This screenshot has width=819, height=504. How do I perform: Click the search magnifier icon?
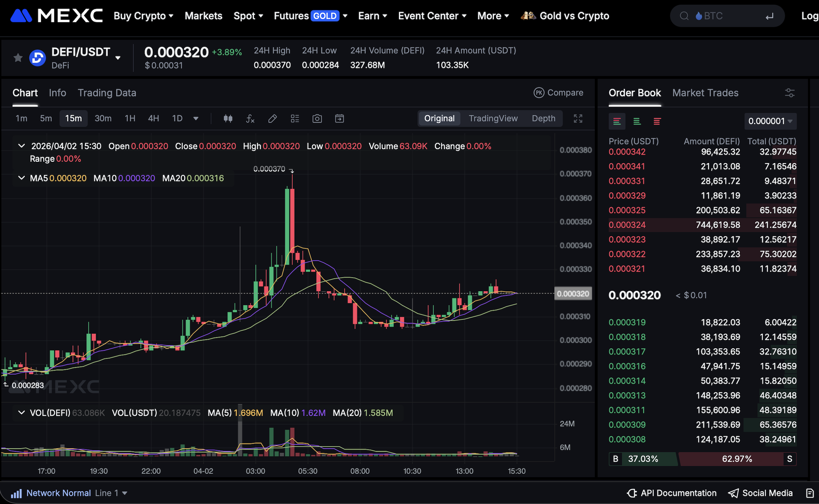[684, 16]
